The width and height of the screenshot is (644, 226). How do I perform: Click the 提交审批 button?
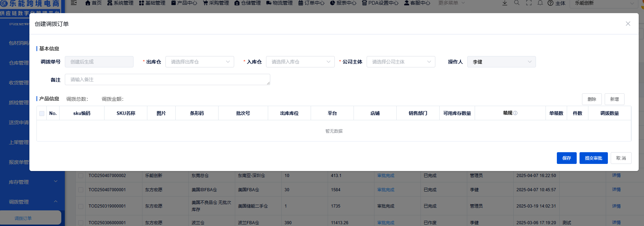pyautogui.click(x=594, y=158)
